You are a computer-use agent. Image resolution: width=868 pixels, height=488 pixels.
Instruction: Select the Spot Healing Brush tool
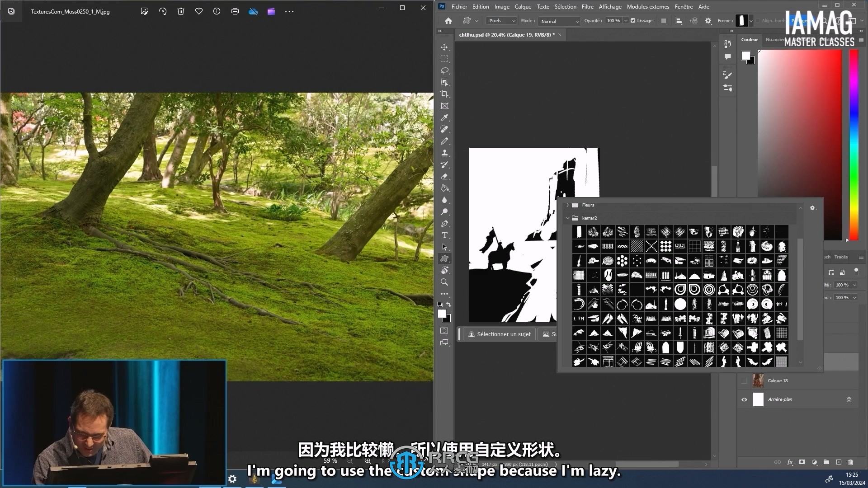(444, 129)
